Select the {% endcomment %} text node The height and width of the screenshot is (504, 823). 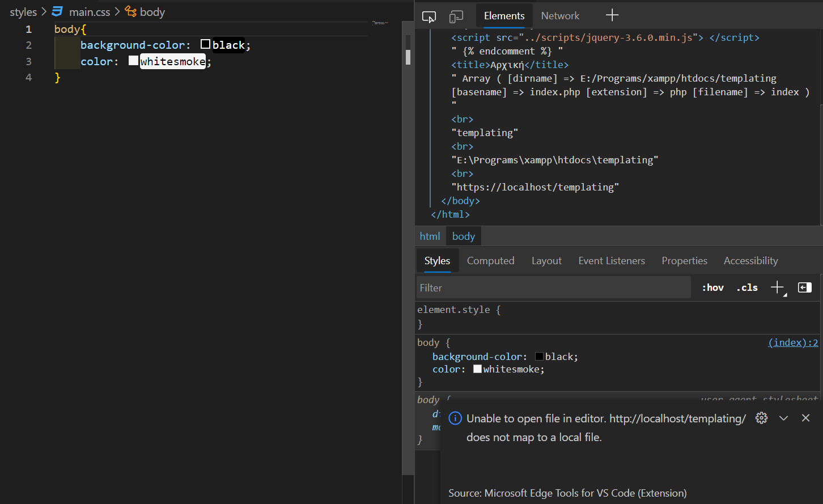pyautogui.click(x=507, y=51)
